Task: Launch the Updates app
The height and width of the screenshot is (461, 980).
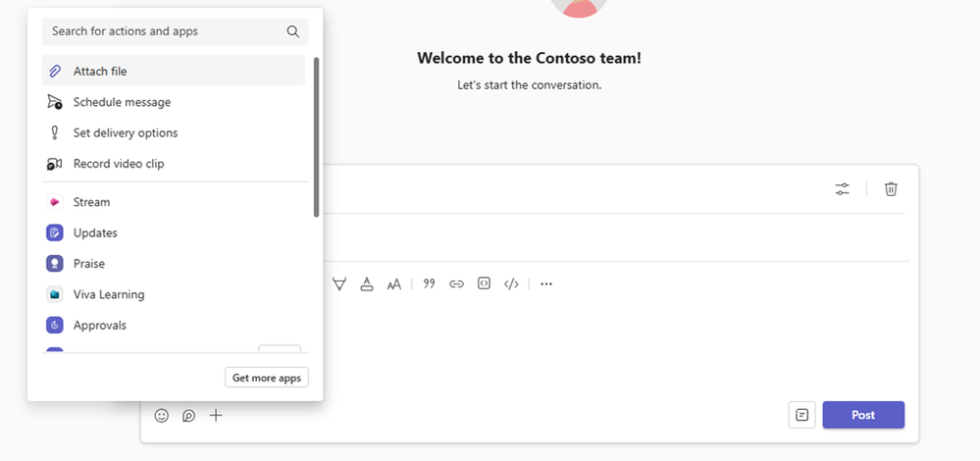Action: point(173,232)
